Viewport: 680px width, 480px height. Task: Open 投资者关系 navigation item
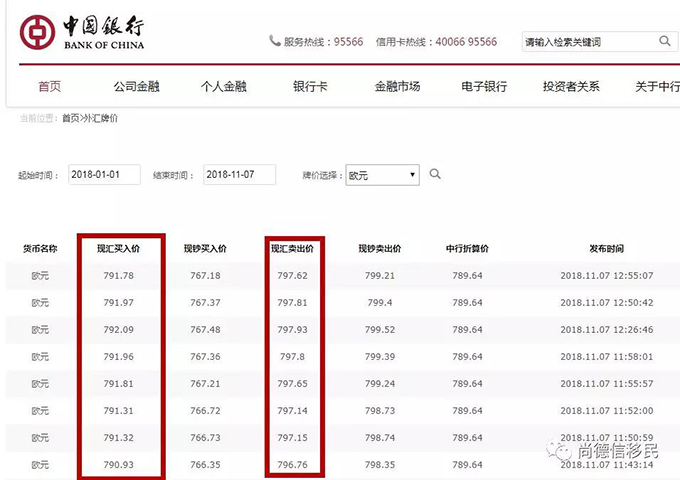(571, 87)
